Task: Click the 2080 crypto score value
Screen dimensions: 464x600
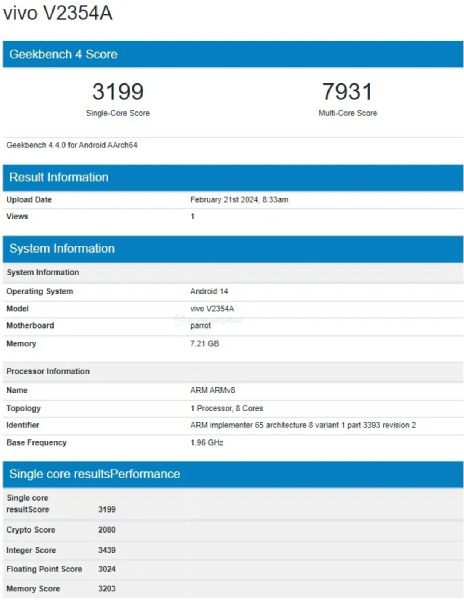Action: (107, 530)
